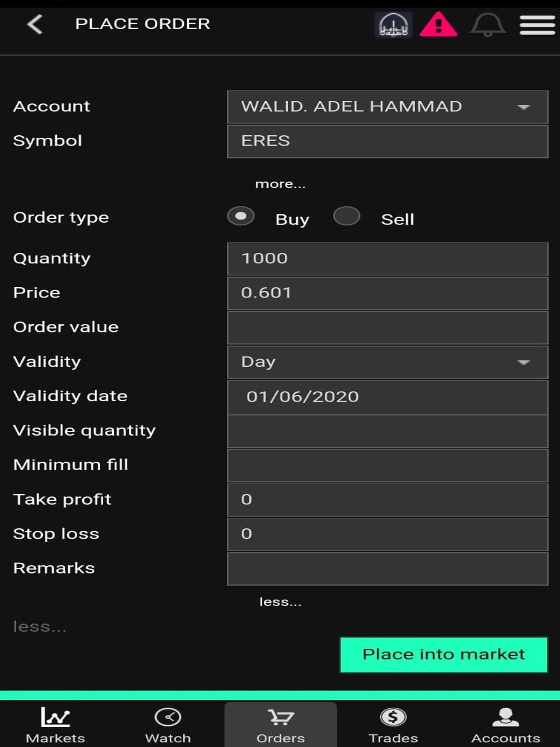This screenshot has width=560, height=747.
Task: Open the mosque-shaped exchange logo icon
Action: tap(393, 25)
